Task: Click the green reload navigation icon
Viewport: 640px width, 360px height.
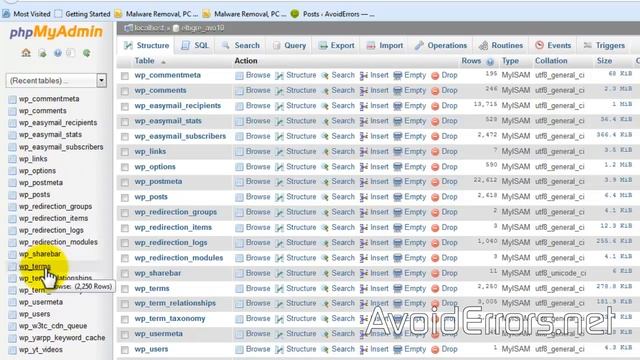Action: tap(87, 53)
